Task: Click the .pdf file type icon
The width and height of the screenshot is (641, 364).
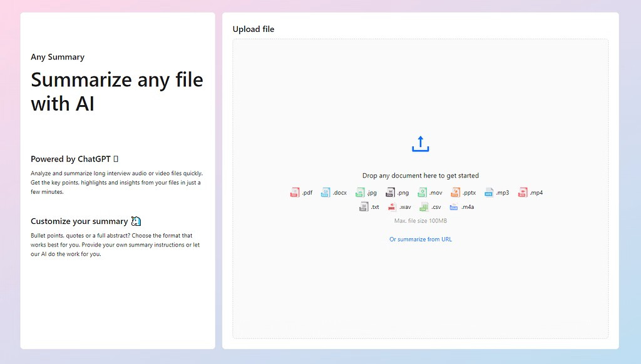Action: tap(295, 193)
